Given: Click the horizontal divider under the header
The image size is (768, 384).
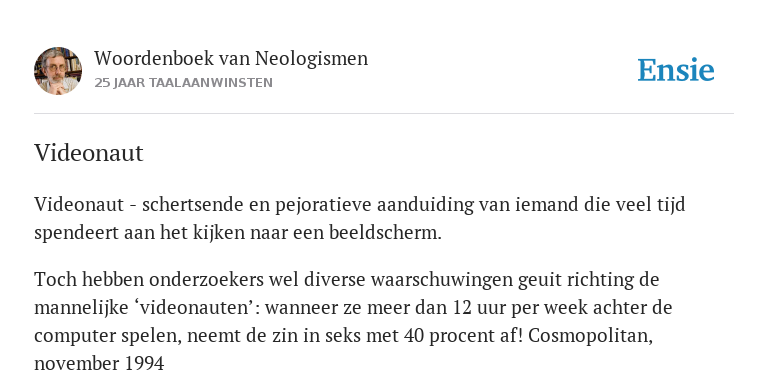Looking at the screenshot, I should pyautogui.click(x=384, y=114).
